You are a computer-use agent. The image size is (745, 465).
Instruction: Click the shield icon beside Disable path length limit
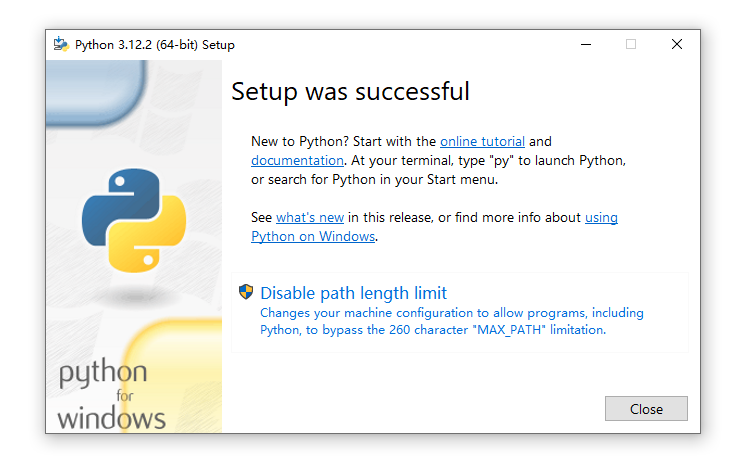(x=246, y=292)
